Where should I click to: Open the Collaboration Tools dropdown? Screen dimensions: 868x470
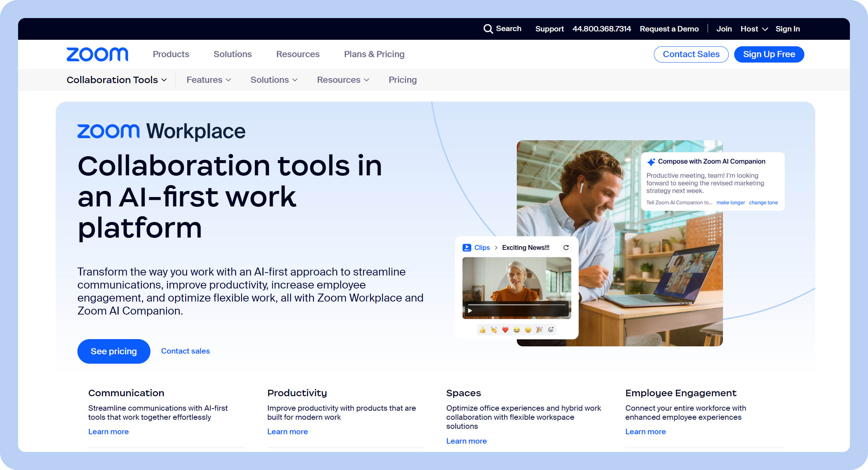click(116, 80)
